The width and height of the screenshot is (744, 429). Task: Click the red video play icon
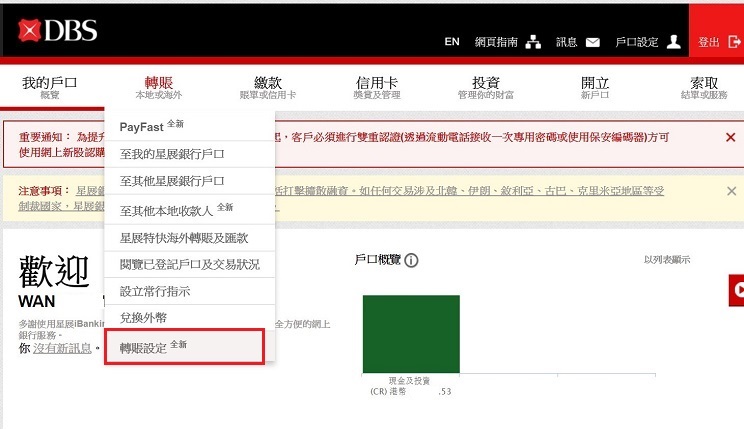click(x=737, y=290)
